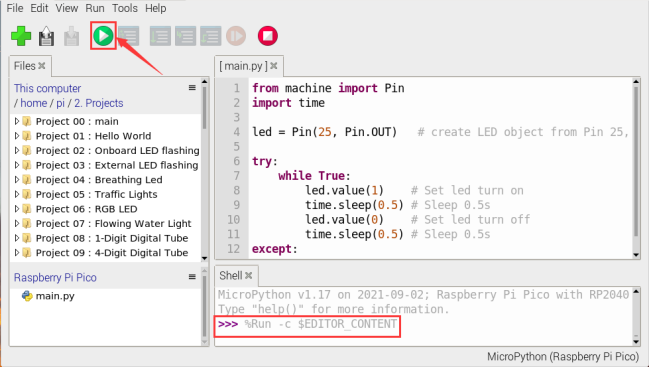The height and width of the screenshot is (367, 650).
Task: Expand Project 02 : Onboard LED flashing
Action: (x=17, y=150)
